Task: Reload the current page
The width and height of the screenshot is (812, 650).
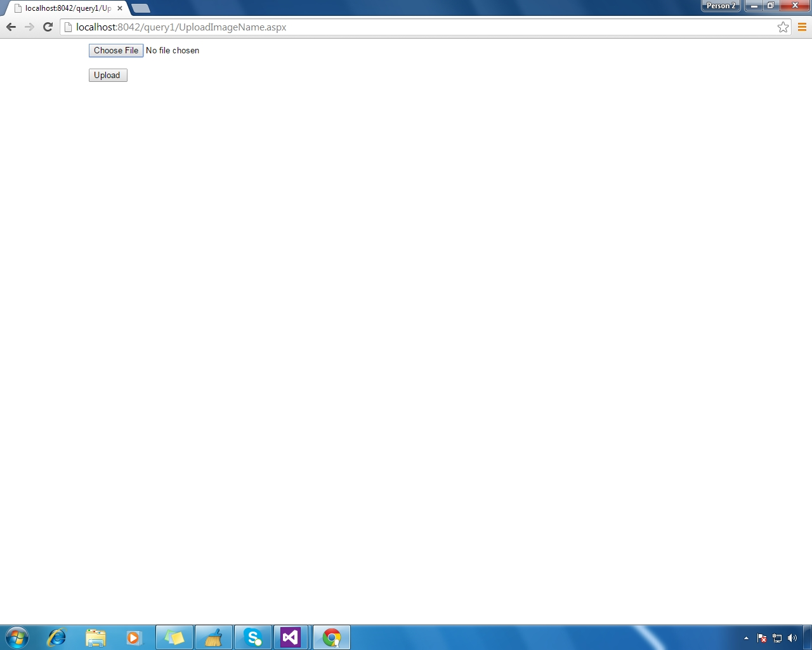Action: point(48,27)
